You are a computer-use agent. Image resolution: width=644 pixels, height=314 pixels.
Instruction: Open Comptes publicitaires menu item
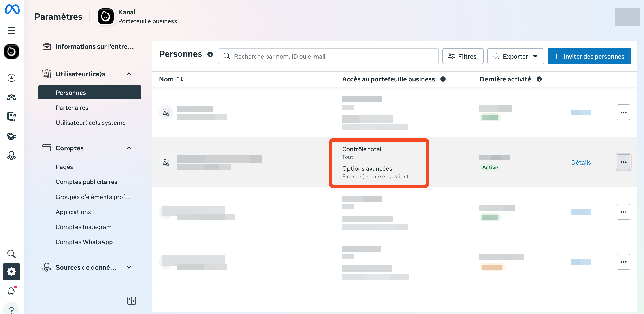(86, 182)
